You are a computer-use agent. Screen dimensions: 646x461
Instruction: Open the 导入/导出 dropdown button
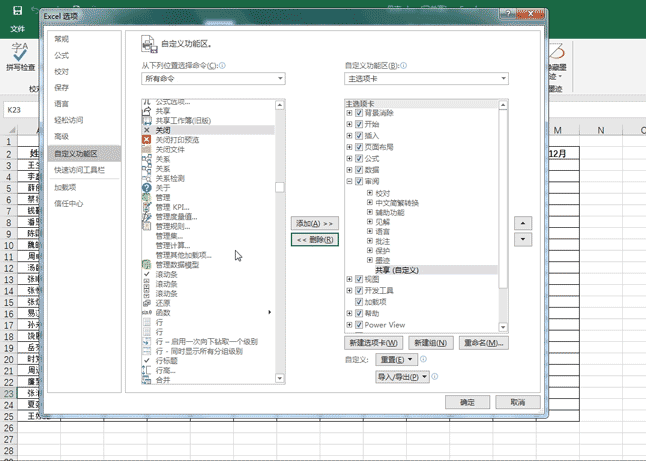[402, 377]
